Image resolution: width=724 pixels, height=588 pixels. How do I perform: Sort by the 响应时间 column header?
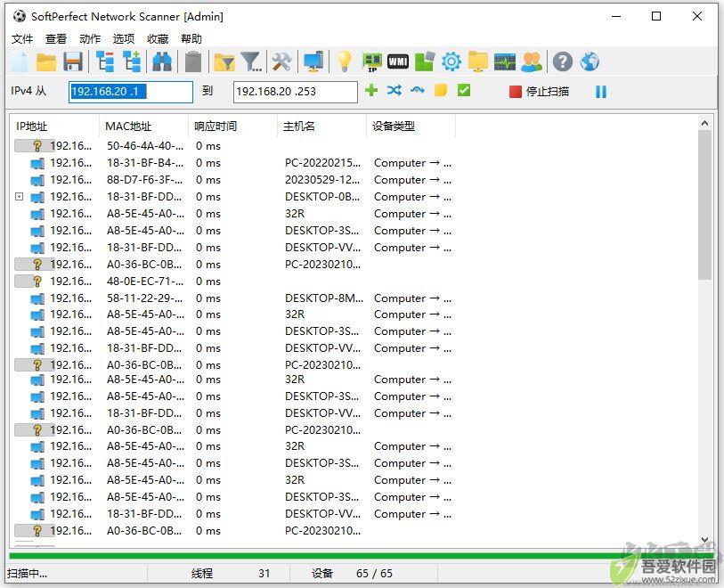pyautogui.click(x=232, y=127)
